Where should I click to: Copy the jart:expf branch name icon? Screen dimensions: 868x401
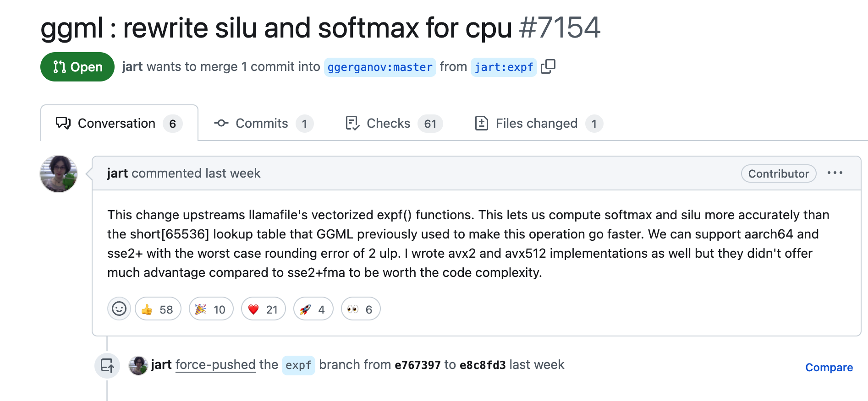(x=548, y=67)
